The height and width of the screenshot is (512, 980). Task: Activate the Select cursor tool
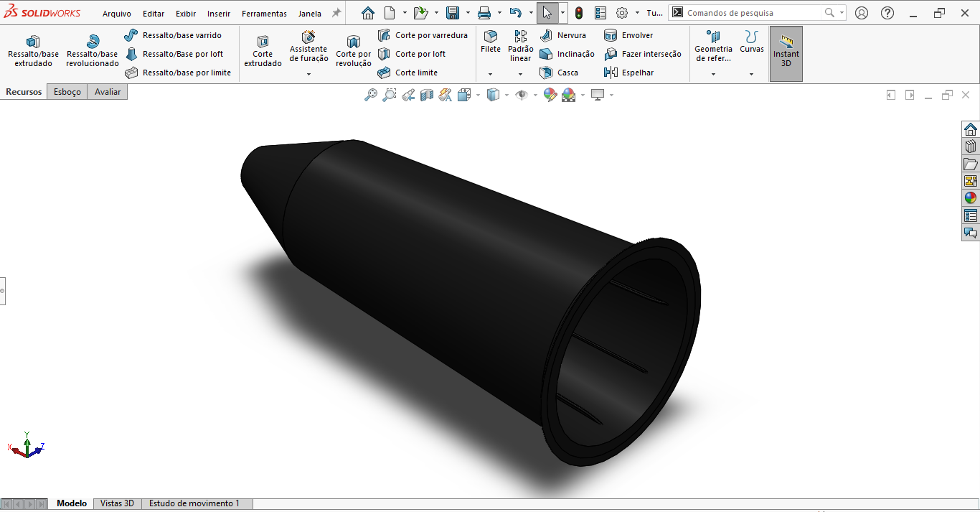547,13
